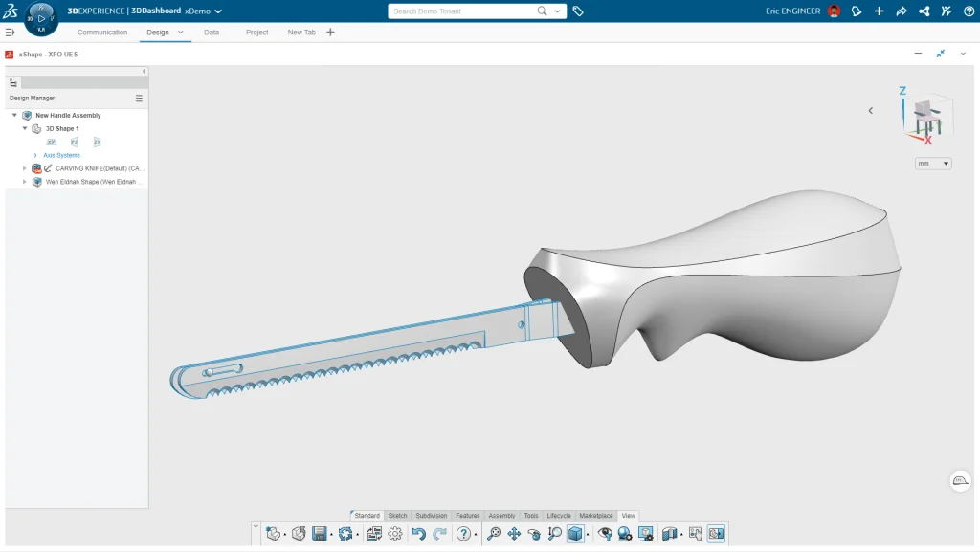The width and height of the screenshot is (980, 552).
Task: Toggle the highlighted rightmost View toolbar icon
Action: (x=716, y=534)
